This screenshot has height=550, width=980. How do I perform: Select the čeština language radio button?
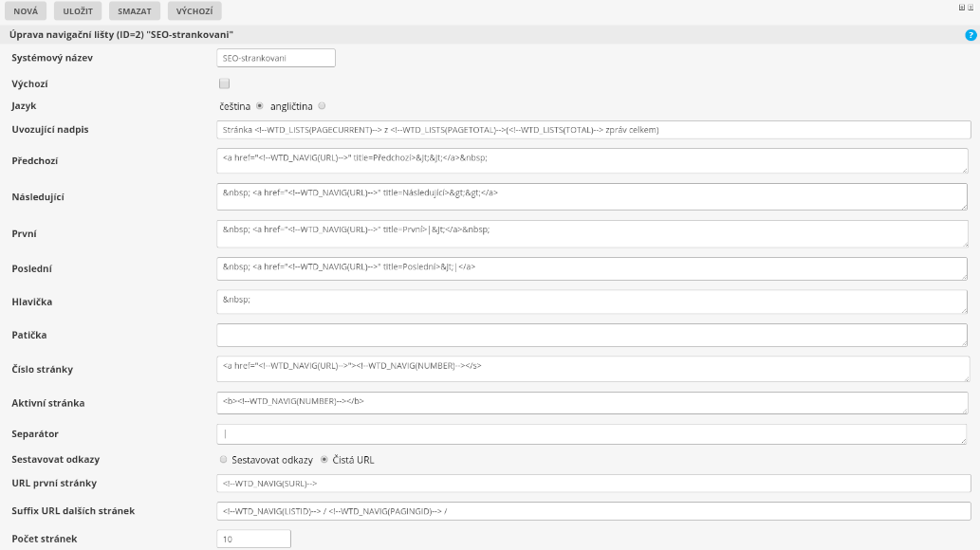coord(260,106)
